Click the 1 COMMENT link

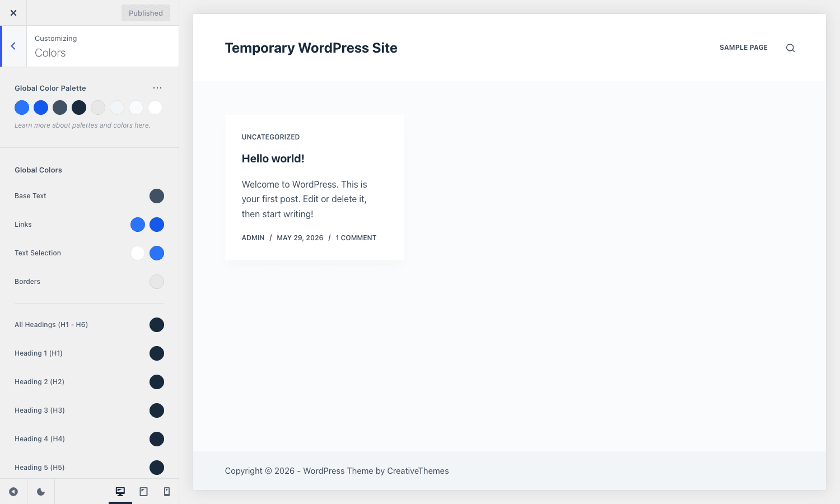(356, 238)
